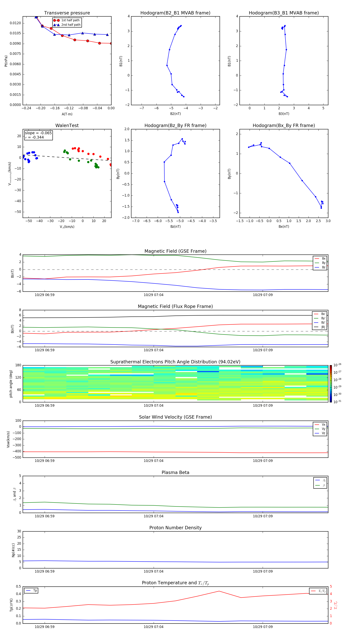
Task: Click the "r = -0.344" annotation text
Action: (x=35, y=137)
